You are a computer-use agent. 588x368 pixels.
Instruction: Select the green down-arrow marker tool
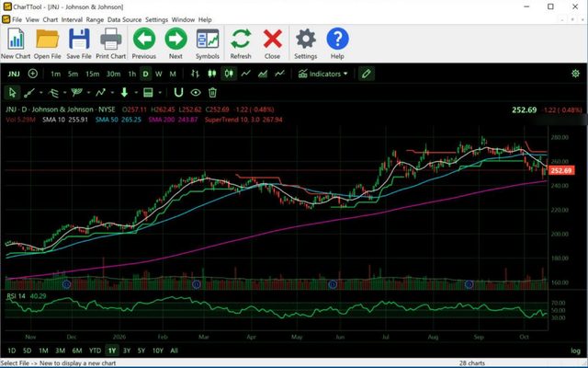(x=125, y=92)
